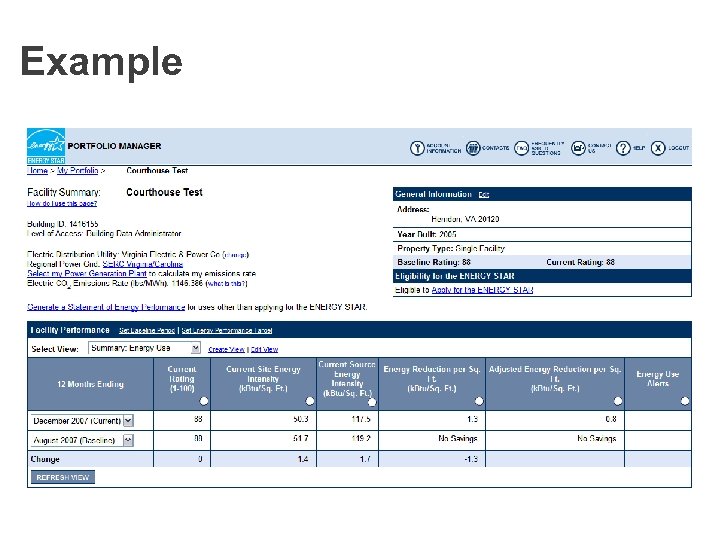Click the Frequently Asked Questions header label

pos(547,148)
